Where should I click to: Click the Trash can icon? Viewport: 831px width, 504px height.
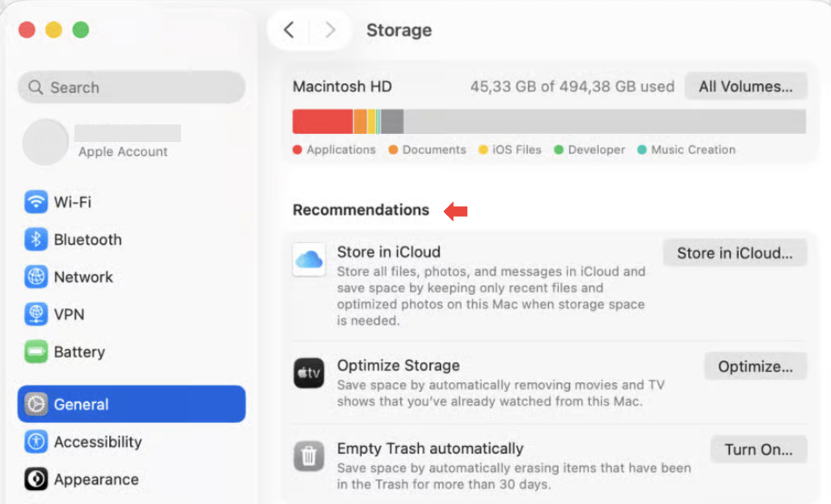309,456
